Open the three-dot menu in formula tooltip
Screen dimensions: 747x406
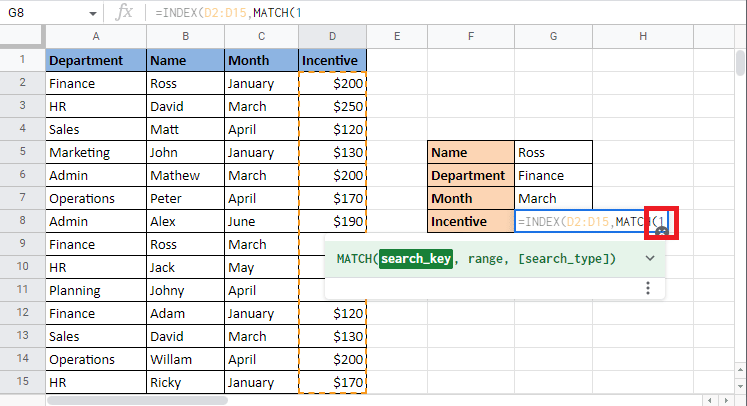[648, 288]
